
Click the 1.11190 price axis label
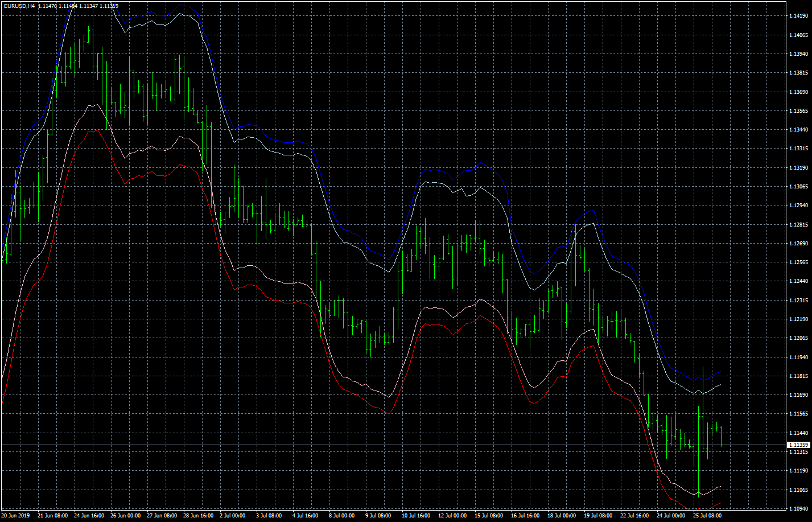(x=798, y=471)
